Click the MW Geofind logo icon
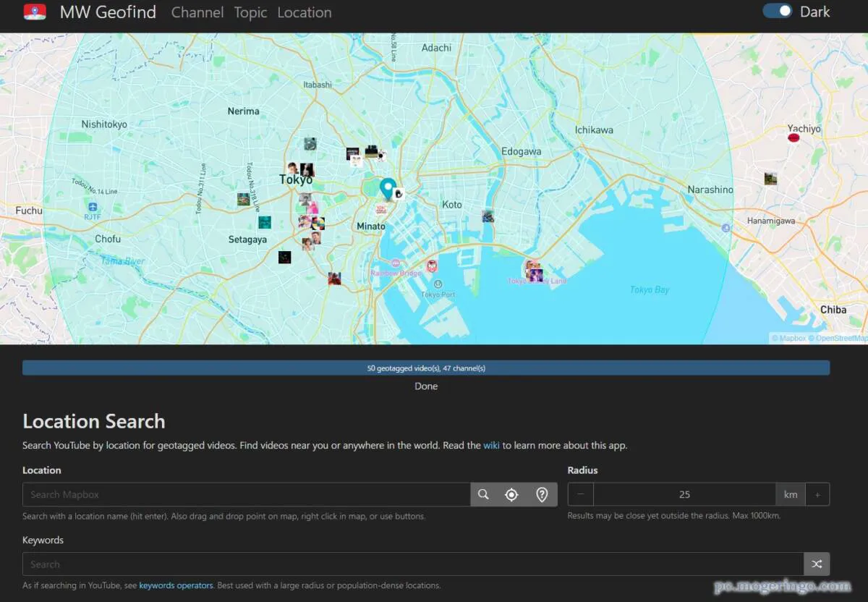The width and height of the screenshot is (868, 602). [35, 12]
